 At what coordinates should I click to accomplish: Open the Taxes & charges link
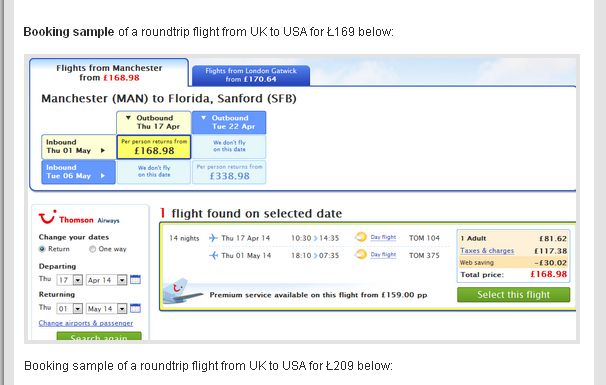click(x=487, y=250)
